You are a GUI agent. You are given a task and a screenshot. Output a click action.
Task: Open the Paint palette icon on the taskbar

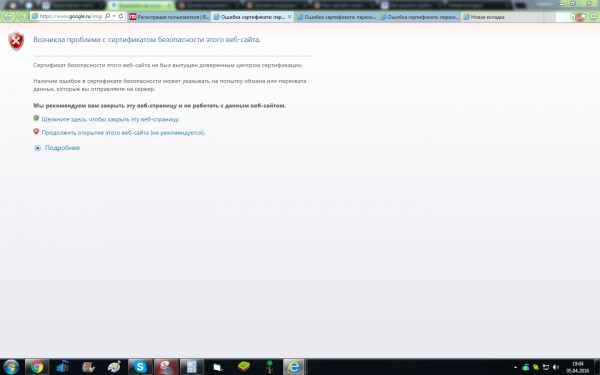(114, 367)
